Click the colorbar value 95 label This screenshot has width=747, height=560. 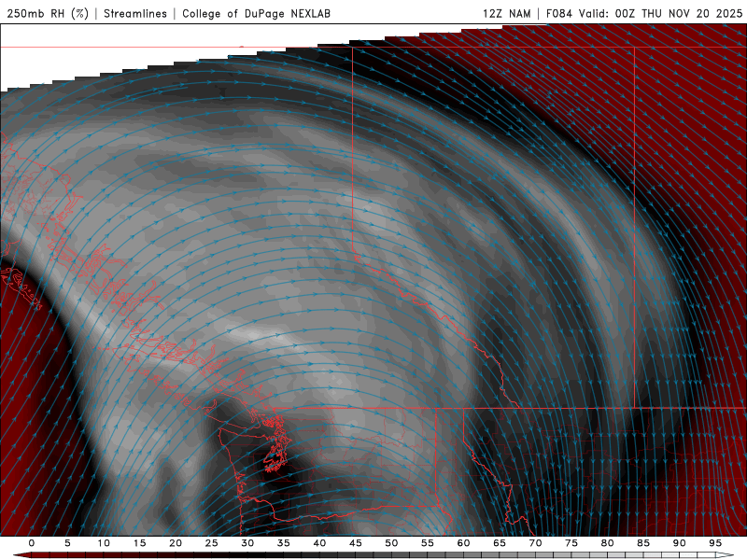click(714, 543)
